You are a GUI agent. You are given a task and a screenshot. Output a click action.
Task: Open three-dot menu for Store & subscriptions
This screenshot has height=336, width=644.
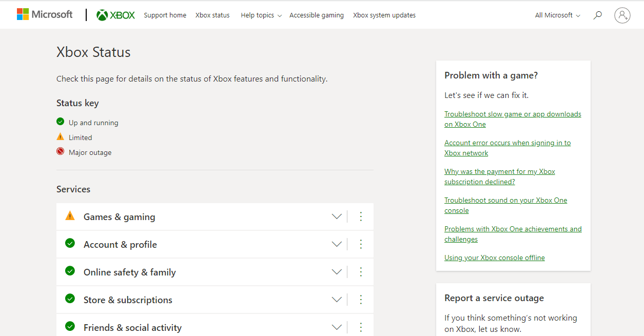pyautogui.click(x=361, y=300)
